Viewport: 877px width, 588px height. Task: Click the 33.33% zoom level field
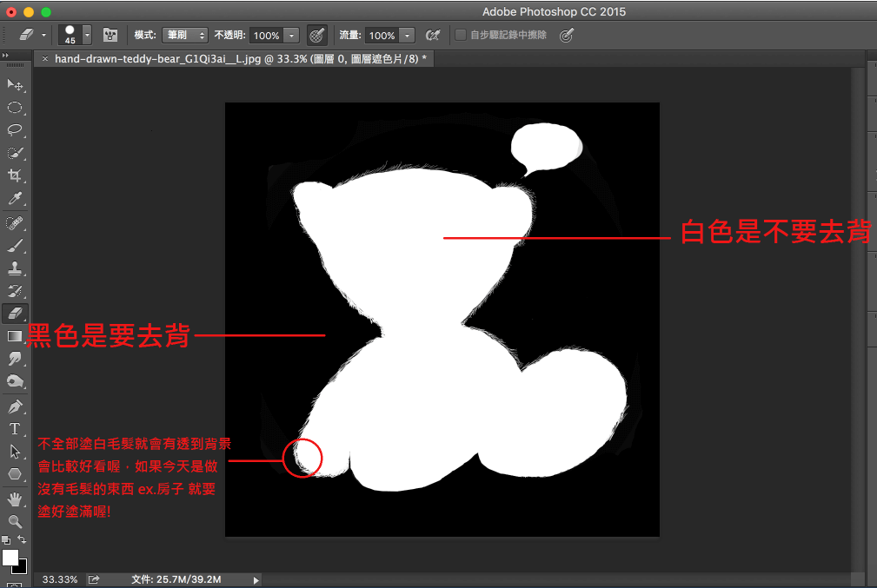[60, 579]
